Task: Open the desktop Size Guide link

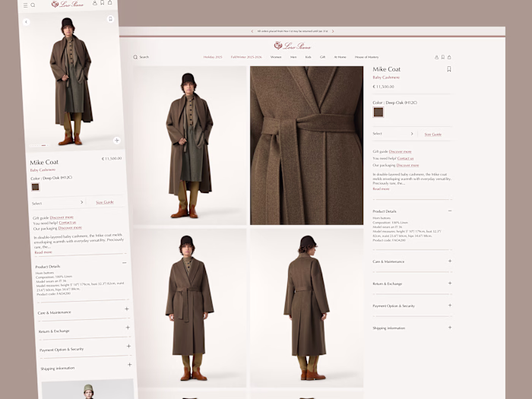Action: pyautogui.click(x=433, y=135)
